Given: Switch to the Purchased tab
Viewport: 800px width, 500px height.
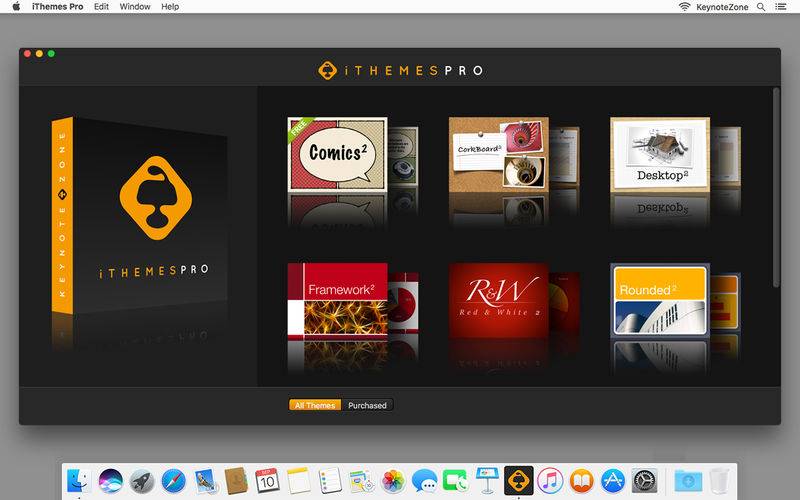Looking at the screenshot, I should point(367,405).
